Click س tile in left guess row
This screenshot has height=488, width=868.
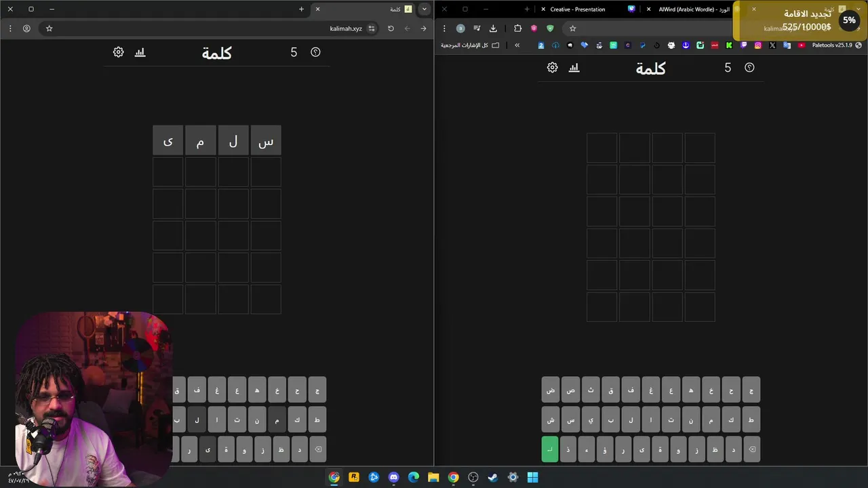pyautogui.click(x=266, y=140)
